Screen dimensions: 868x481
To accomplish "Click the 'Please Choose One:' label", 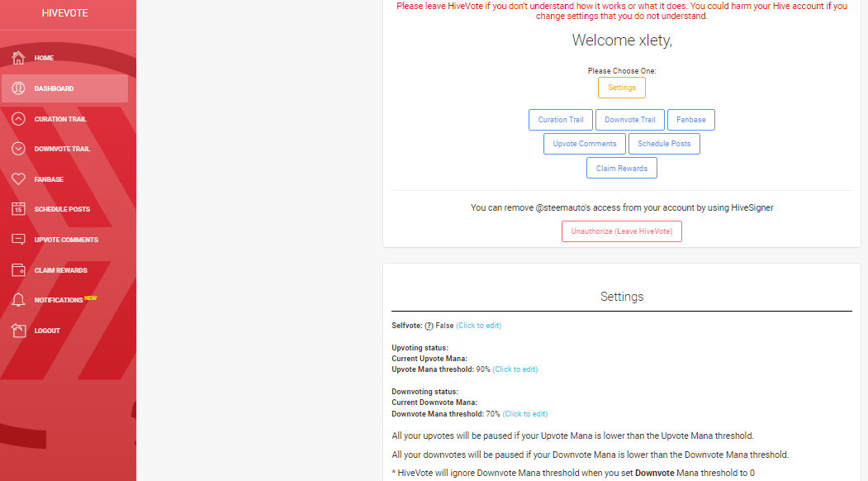I will (x=622, y=71).
